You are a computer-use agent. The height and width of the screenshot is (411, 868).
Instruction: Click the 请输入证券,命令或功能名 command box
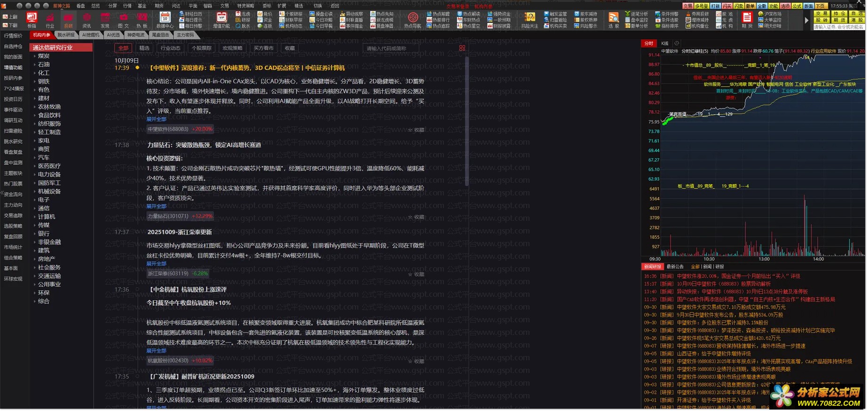coord(839,27)
